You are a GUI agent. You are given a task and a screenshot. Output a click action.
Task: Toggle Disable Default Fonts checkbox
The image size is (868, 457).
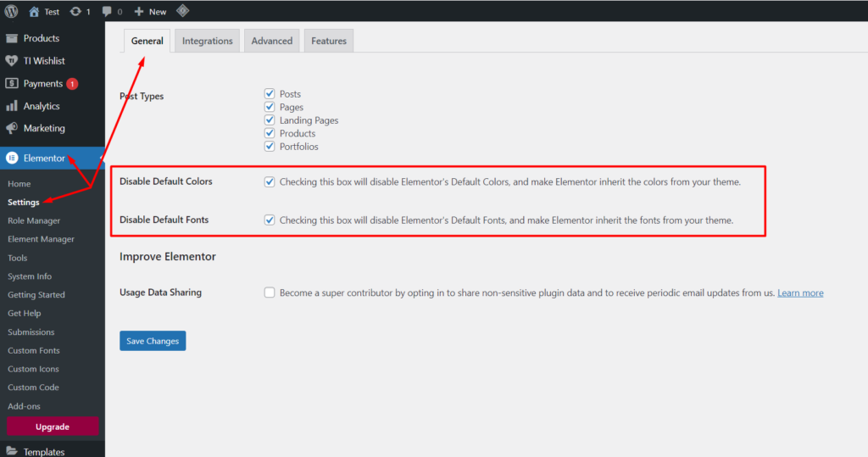pos(270,220)
